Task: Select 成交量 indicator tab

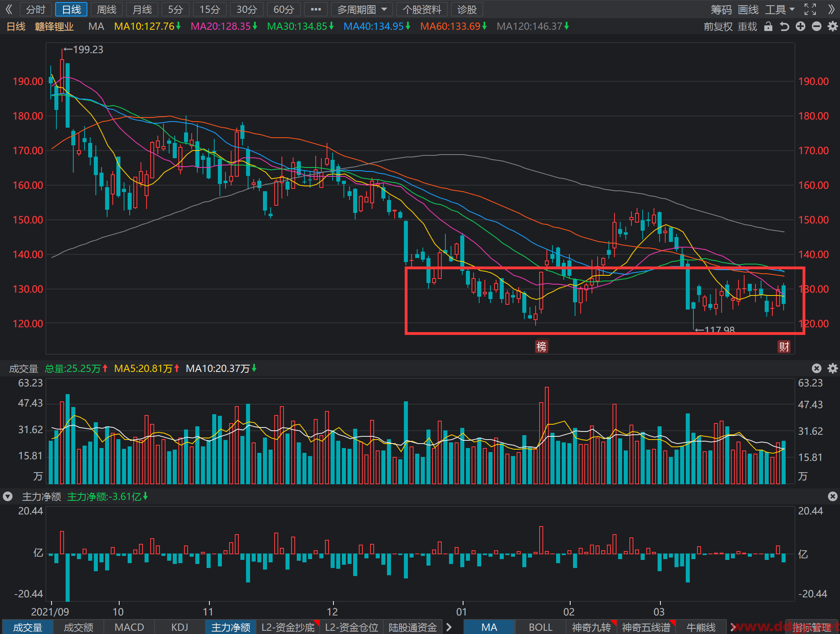Action: point(28,627)
